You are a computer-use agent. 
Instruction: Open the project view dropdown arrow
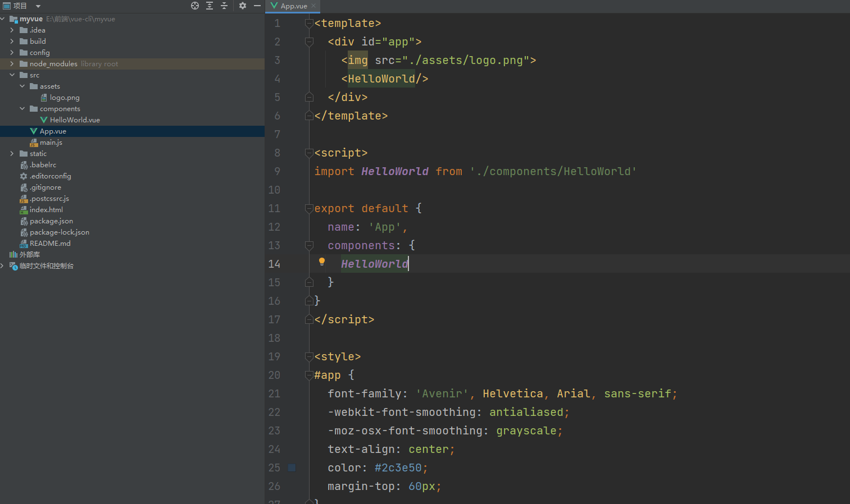38,6
